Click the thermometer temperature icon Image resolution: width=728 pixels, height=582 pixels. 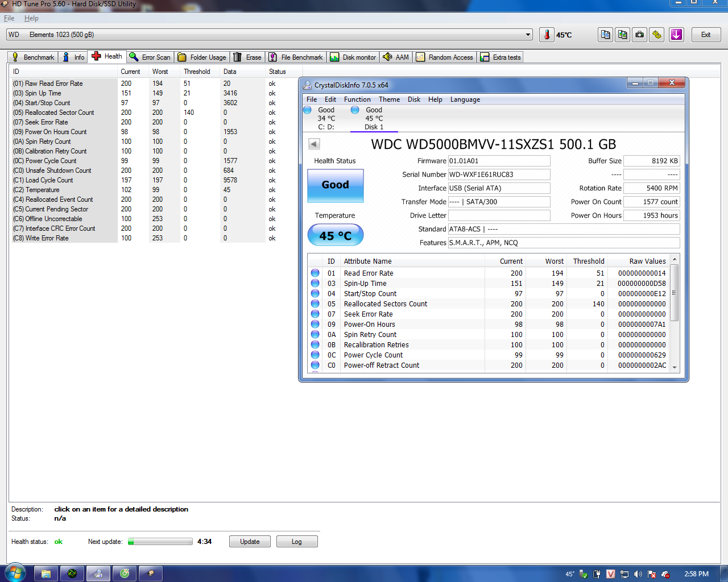547,35
